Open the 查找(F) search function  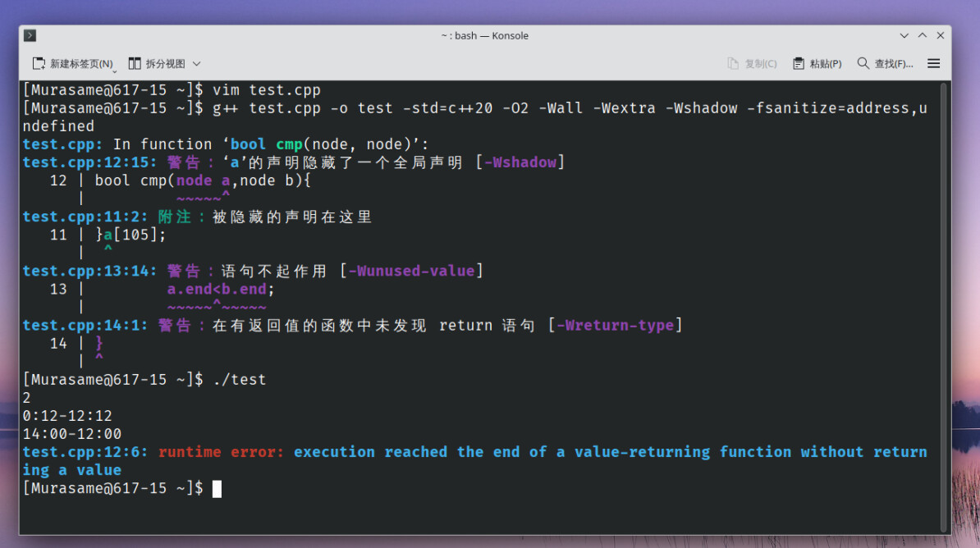point(885,64)
